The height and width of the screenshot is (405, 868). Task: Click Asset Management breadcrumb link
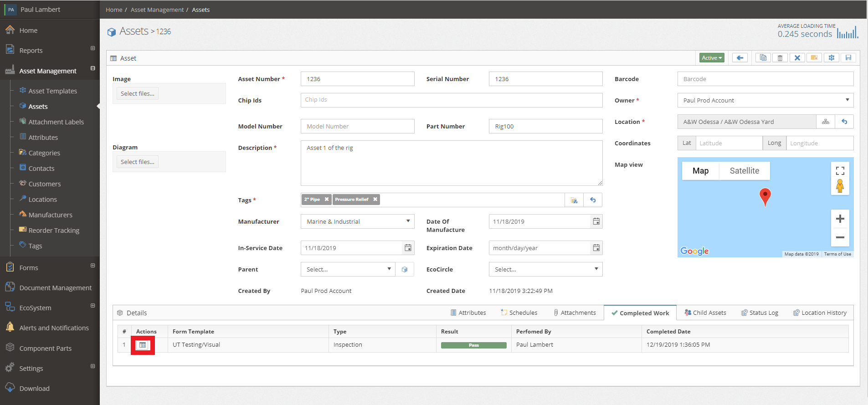[x=157, y=10]
